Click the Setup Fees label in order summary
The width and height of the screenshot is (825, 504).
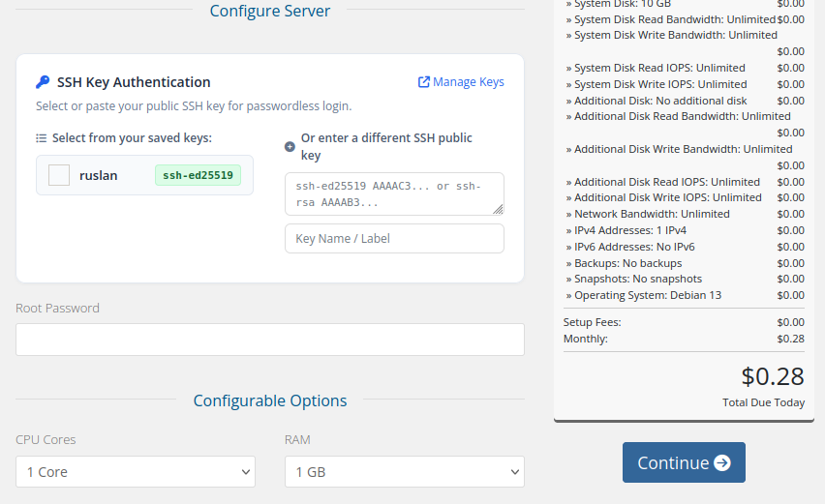[593, 322]
